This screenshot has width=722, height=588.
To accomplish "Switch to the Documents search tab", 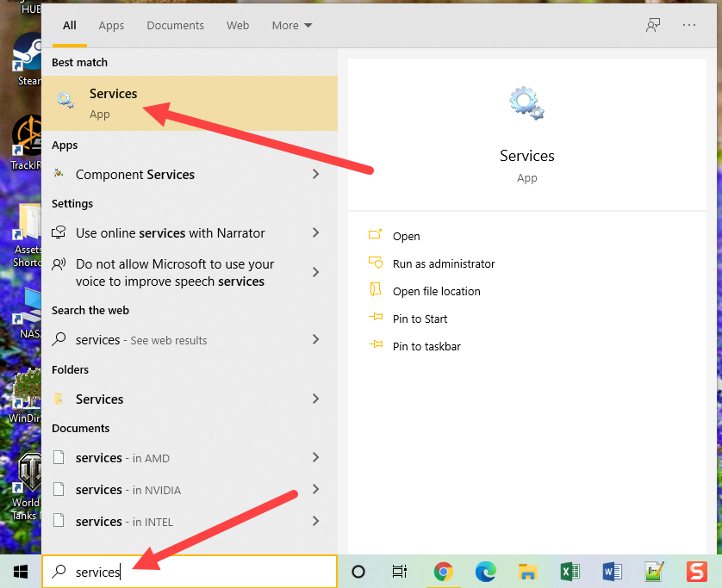I will point(175,25).
